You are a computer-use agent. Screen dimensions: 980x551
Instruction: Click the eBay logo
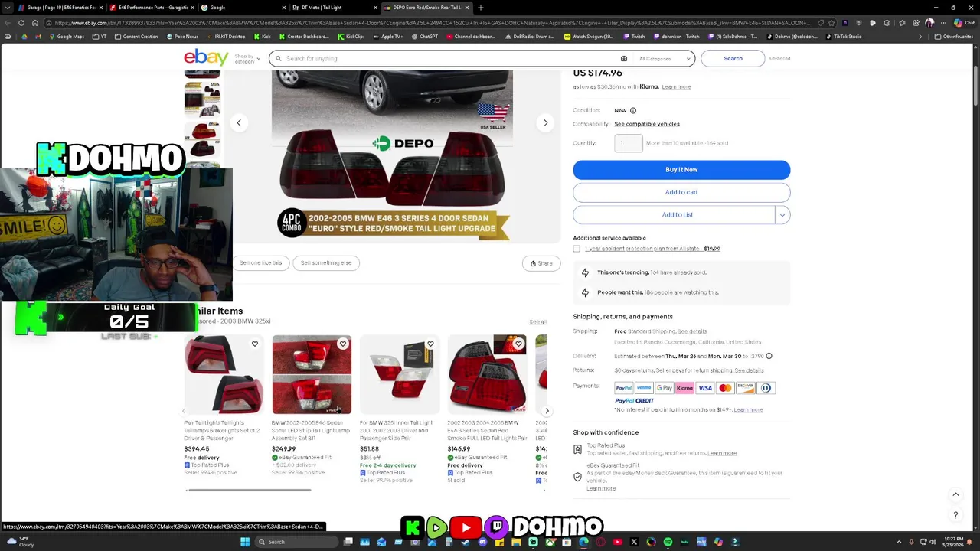pyautogui.click(x=206, y=57)
